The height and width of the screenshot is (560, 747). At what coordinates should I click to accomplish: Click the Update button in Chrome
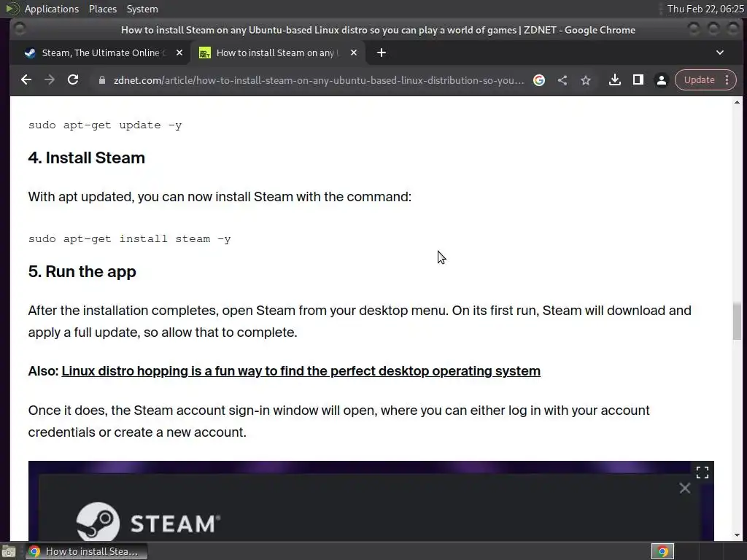(699, 80)
